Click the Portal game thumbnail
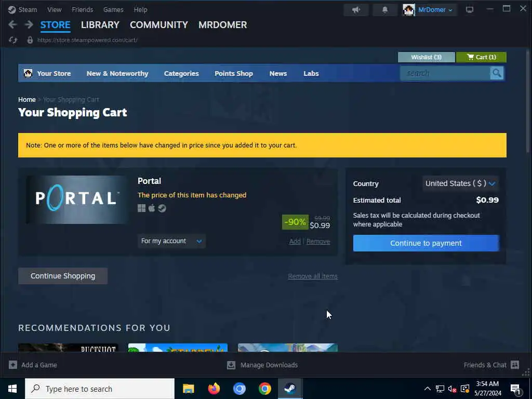This screenshot has width=532, height=399. tap(77, 199)
